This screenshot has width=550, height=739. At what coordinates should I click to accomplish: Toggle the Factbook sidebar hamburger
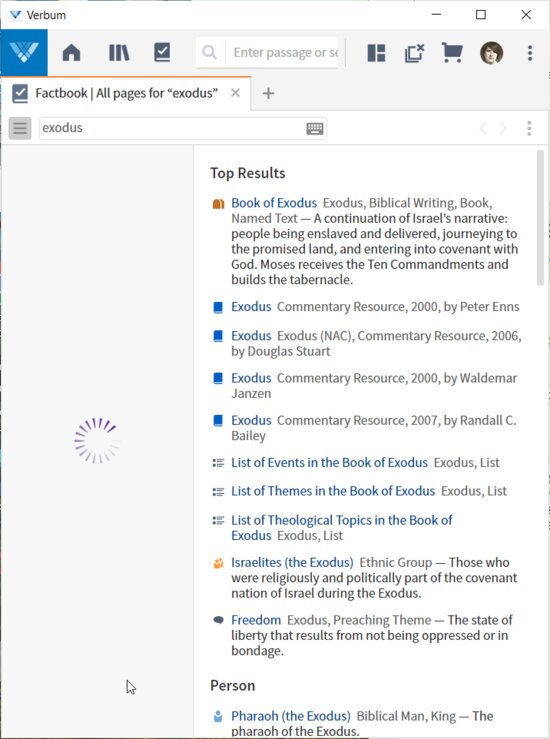click(x=20, y=128)
